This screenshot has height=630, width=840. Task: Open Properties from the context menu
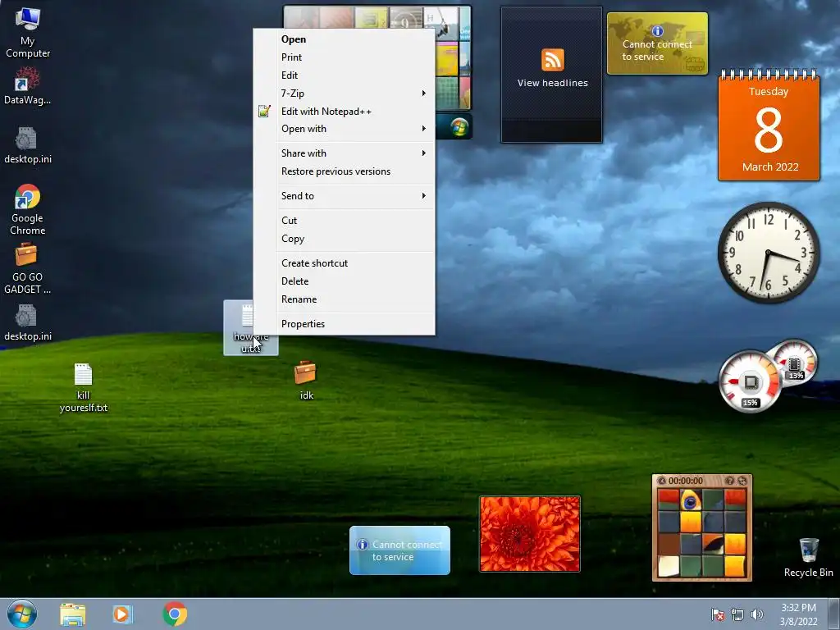[345, 324]
